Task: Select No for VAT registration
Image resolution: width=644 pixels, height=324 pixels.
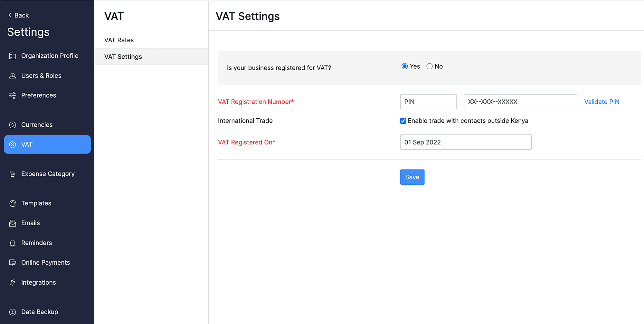Action: click(430, 66)
